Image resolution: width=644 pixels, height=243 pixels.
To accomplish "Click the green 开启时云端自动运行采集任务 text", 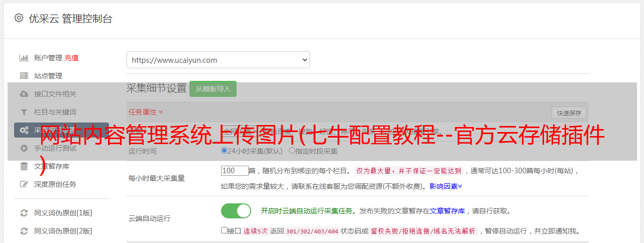I will pos(307,211).
